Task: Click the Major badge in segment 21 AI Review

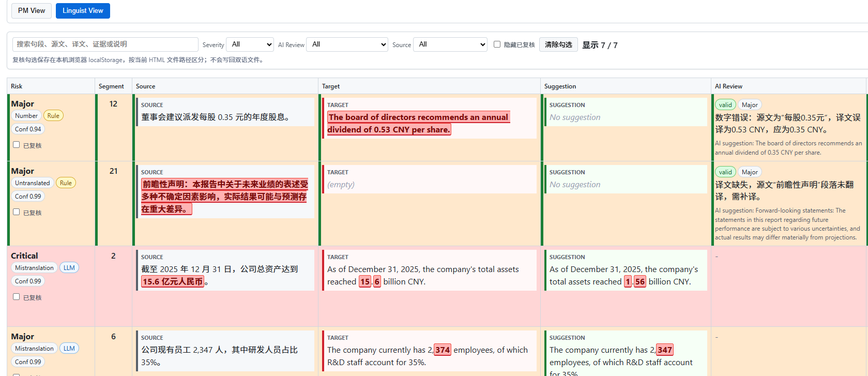Action: click(x=750, y=172)
